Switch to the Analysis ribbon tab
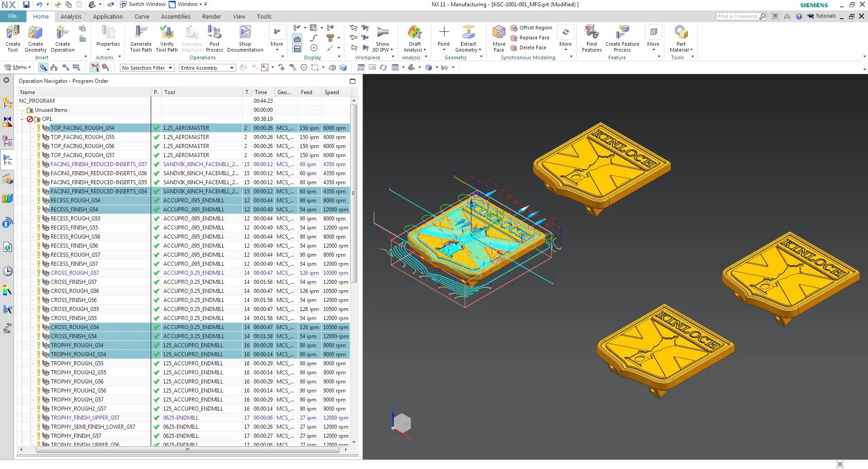Viewport: 868px width, 469px height. click(70, 16)
